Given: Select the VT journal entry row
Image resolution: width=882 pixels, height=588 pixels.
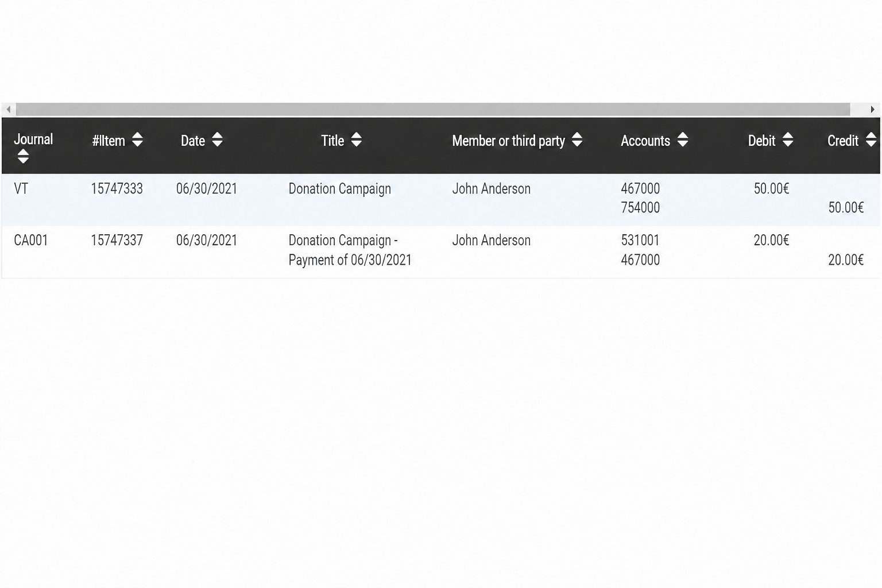Looking at the screenshot, I should click(441, 199).
